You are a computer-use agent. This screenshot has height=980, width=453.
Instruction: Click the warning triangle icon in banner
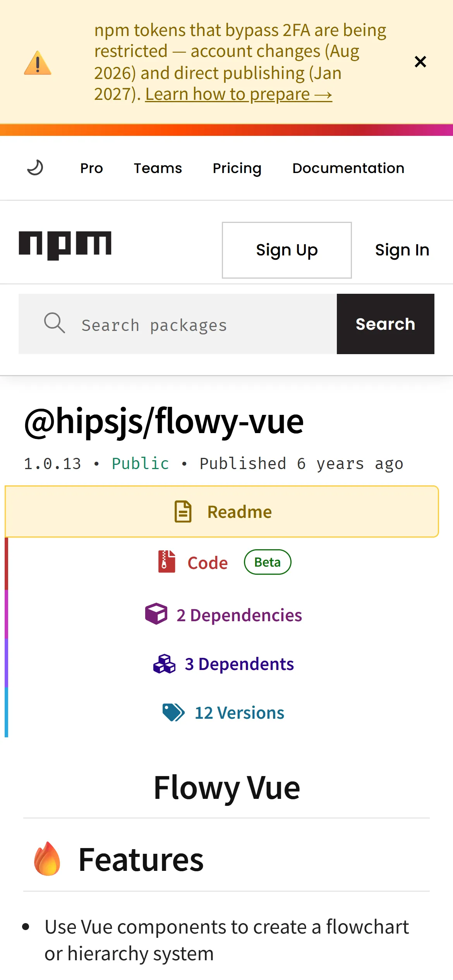tap(38, 63)
